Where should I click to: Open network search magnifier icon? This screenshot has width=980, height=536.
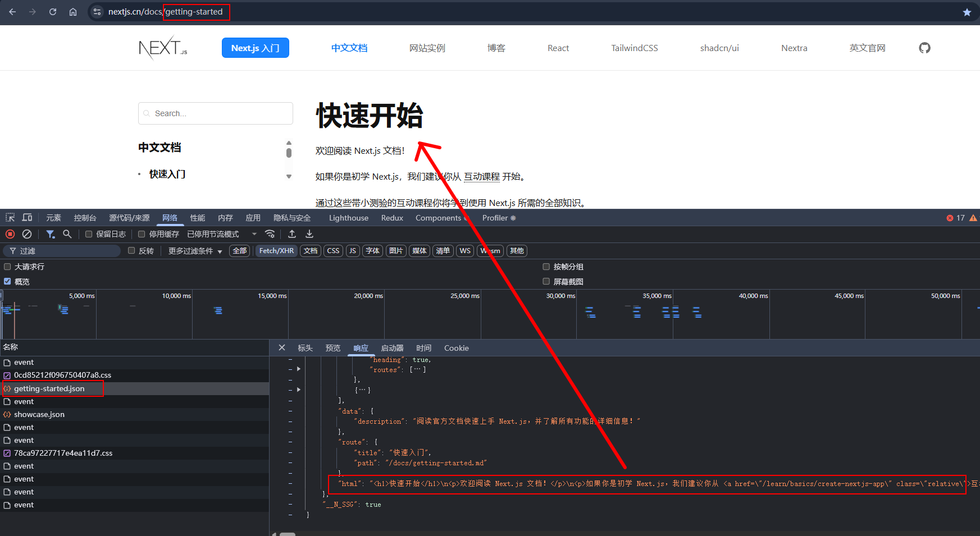tap(67, 234)
